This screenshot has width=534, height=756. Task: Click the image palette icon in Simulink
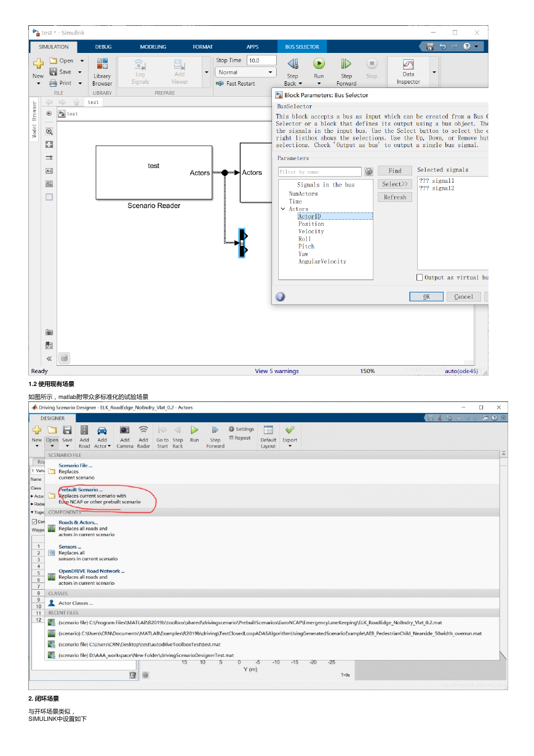click(x=49, y=183)
